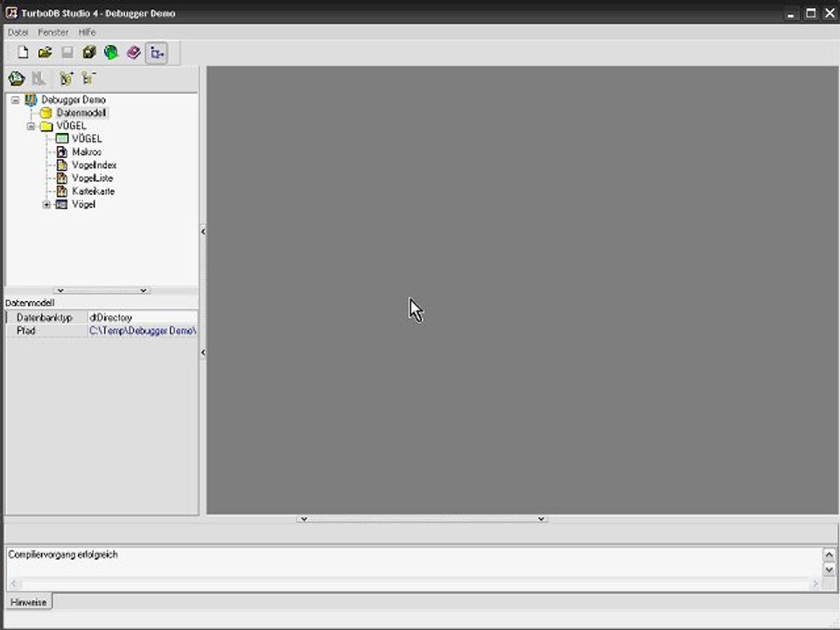Viewport: 840px width, 630px height.
Task: Click the grayed-out icon next to the green pentagon
Action: (38, 79)
